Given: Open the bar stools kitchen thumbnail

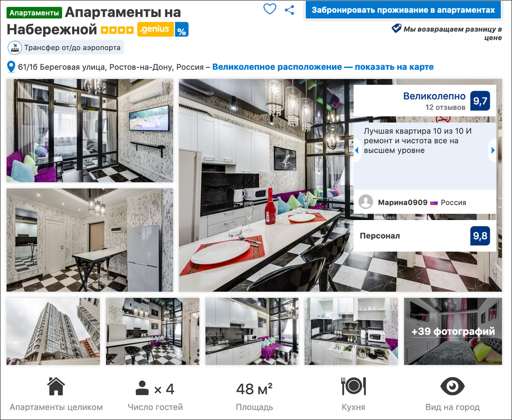Looking at the screenshot, I should point(153,331).
